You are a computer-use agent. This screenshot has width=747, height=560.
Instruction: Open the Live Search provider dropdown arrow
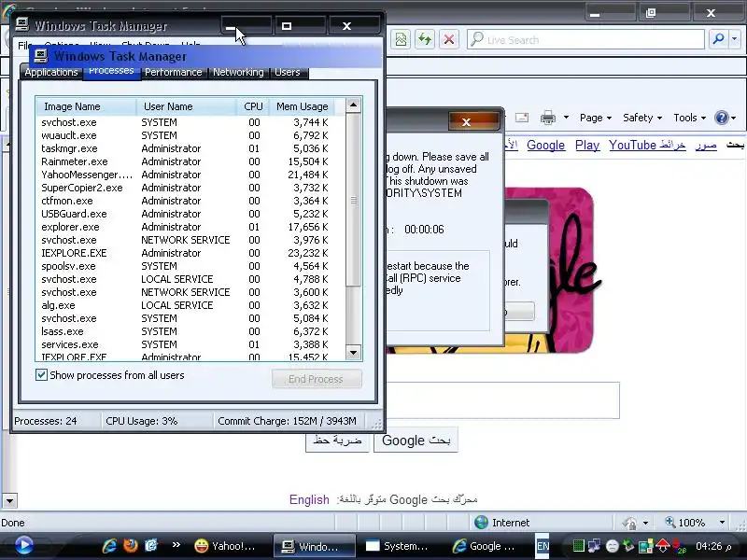735,39
